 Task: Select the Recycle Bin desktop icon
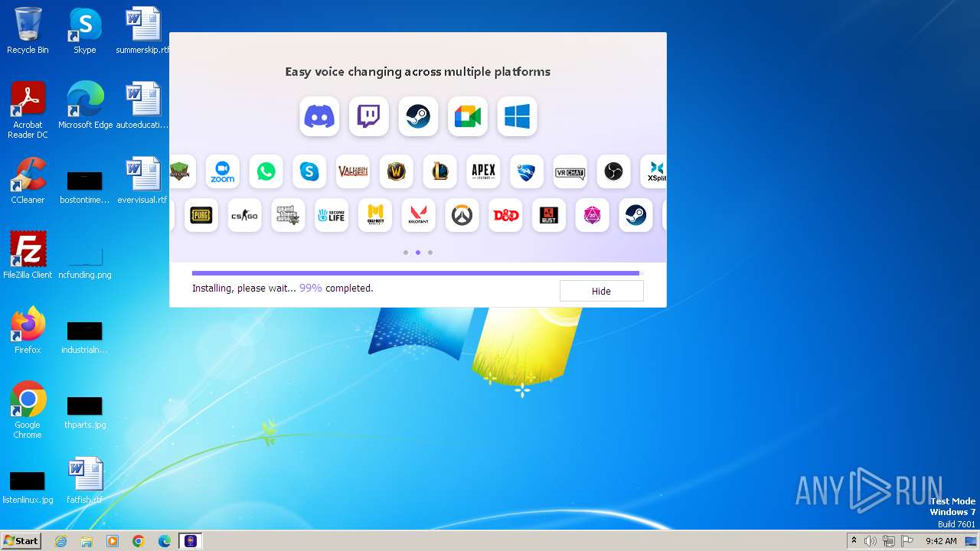click(28, 31)
